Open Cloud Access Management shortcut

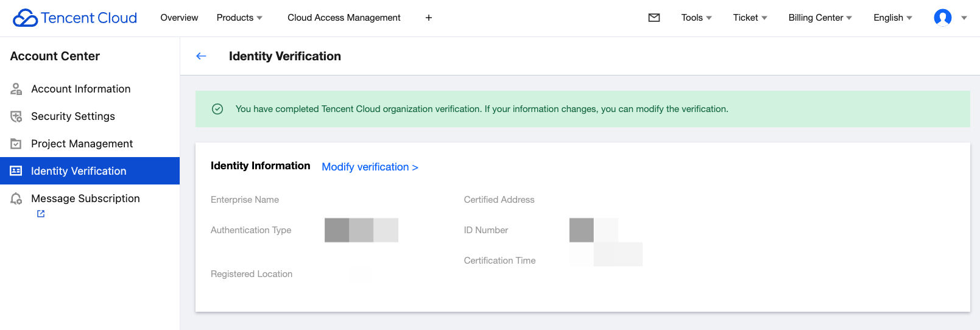click(x=344, y=18)
